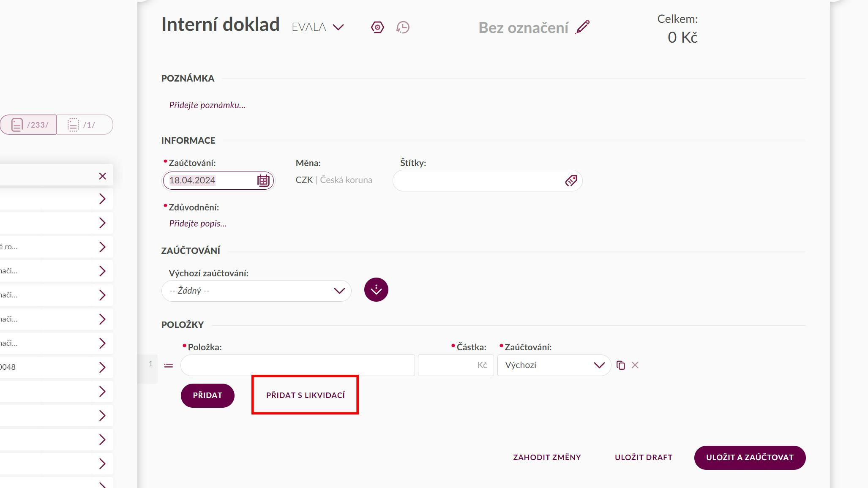Remove item row with X icon
868x488 pixels.
click(635, 365)
